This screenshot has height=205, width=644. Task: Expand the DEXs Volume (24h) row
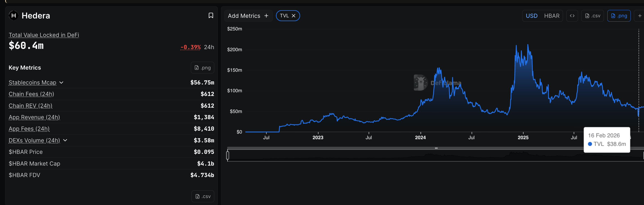coord(65,140)
